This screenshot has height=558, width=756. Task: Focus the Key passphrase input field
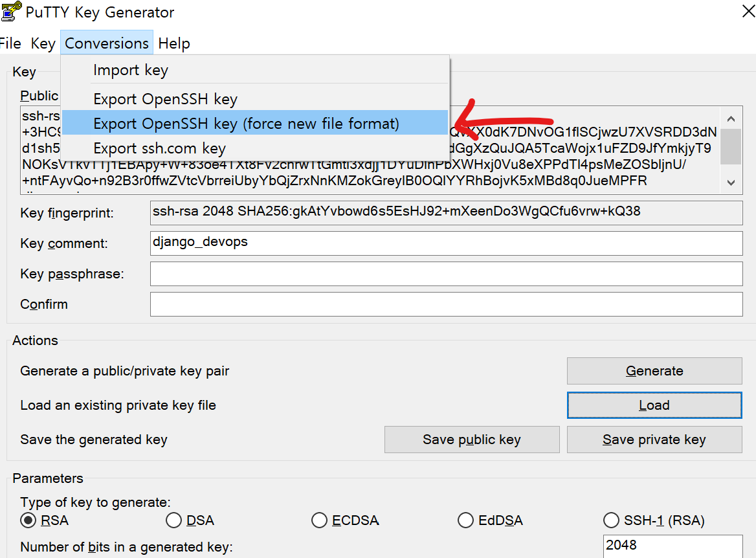(x=446, y=273)
